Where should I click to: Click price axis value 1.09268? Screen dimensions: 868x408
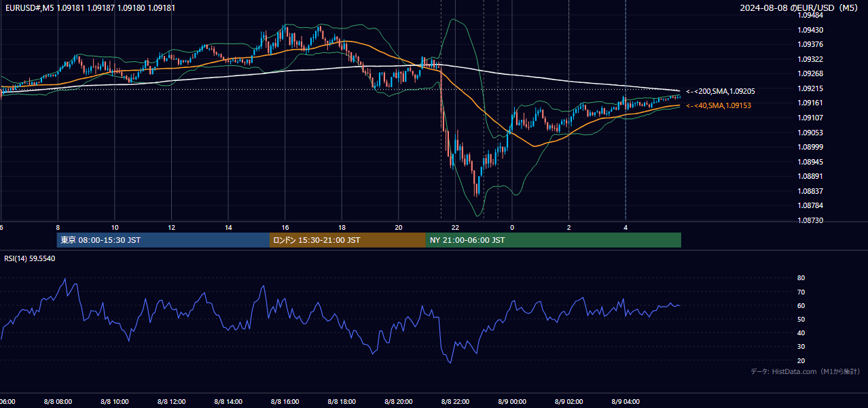click(810, 73)
